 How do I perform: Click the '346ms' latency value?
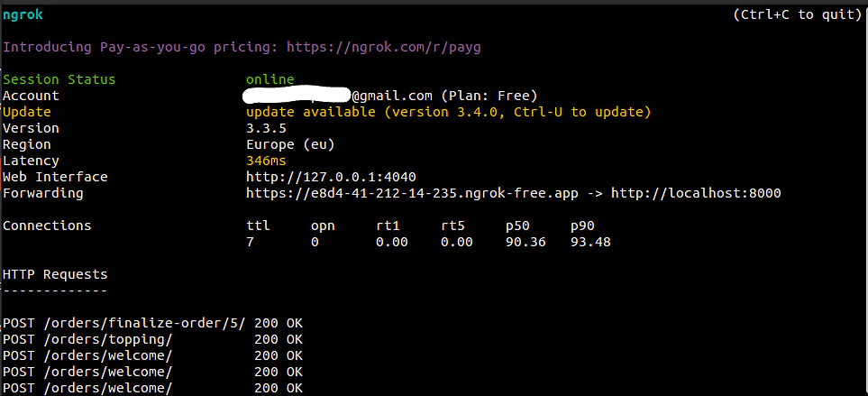click(x=266, y=161)
